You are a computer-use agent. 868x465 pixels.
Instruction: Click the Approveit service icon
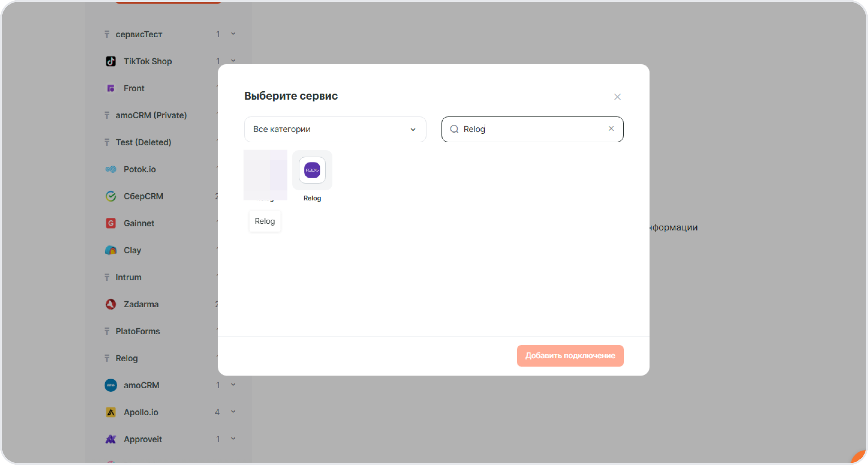click(111, 439)
